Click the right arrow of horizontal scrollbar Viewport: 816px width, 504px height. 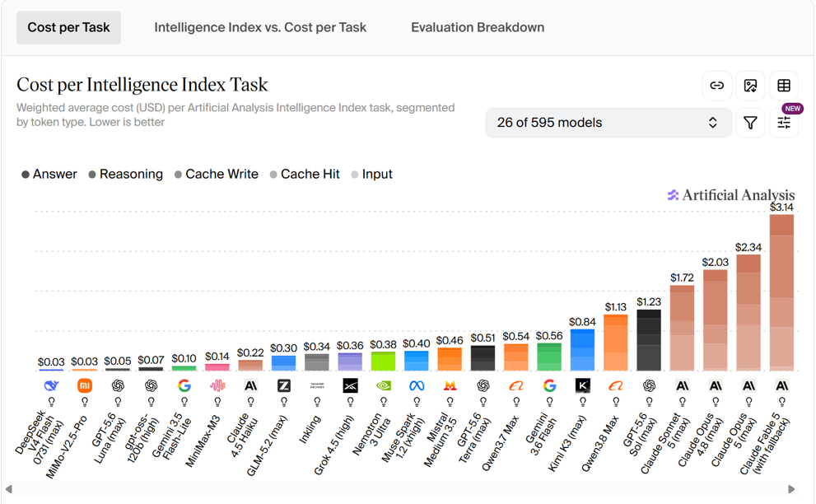[791, 489]
